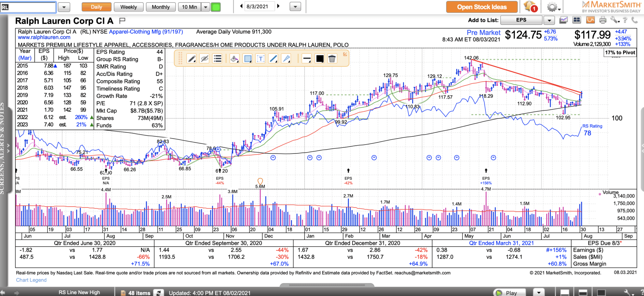
Task: Switch to the Weekly chart period
Action: 128,7
